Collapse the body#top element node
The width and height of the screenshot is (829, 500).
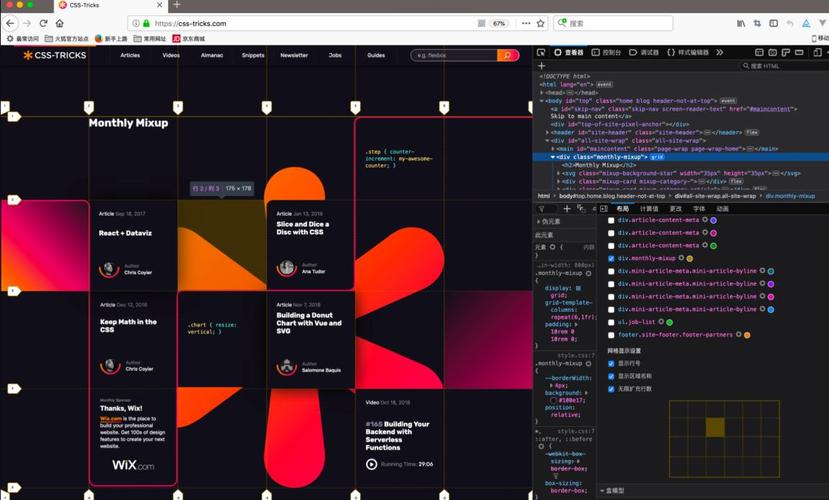(x=541, y=100)
